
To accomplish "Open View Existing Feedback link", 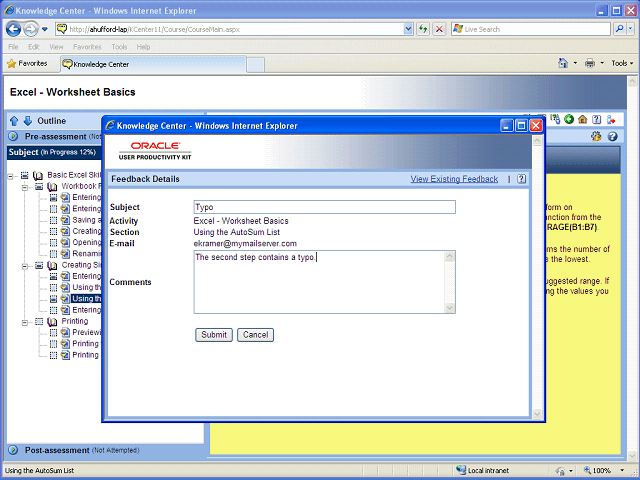I will [x=454, y=179].
